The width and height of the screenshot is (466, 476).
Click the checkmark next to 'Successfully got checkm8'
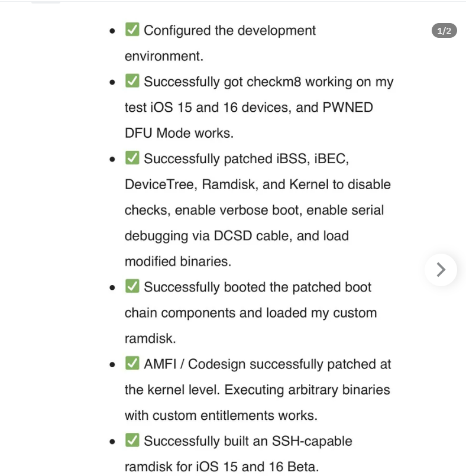coord(132,81)
